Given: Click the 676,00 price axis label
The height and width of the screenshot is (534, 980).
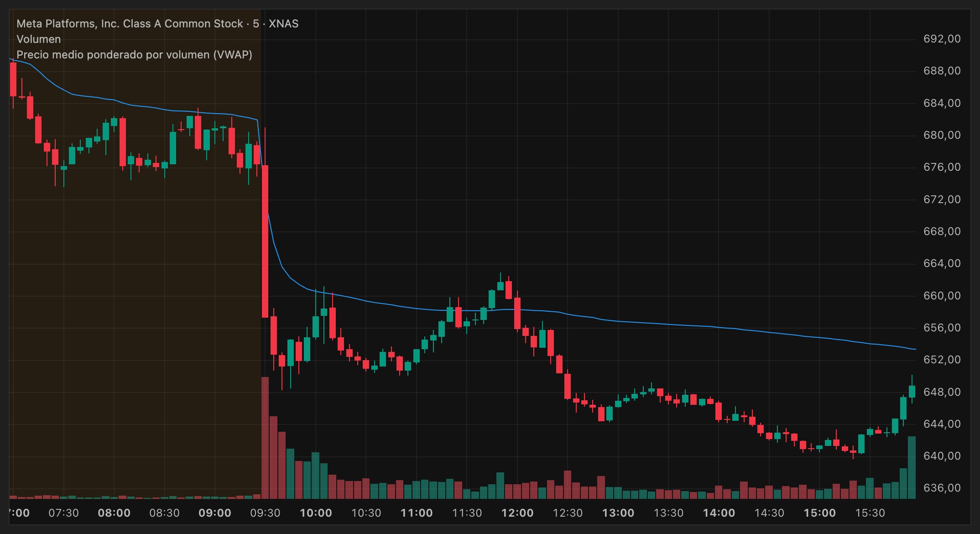Looking at the screenshot, I should 942,167.
